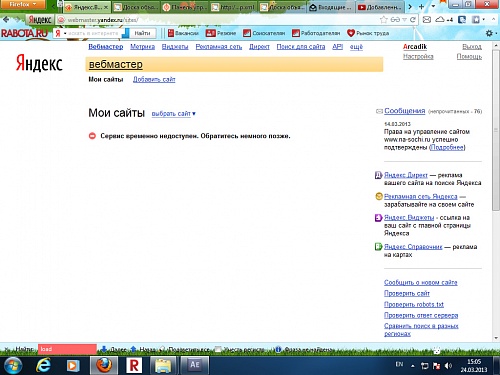Click the Рекламная сеть Яндекса sidebar icon
The image size is (500, 375).
click(379, 196)
